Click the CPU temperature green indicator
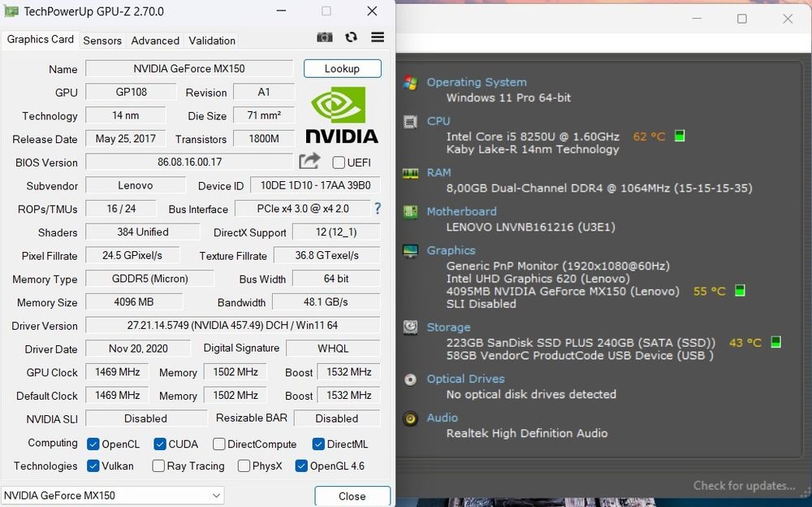The width and height of the screenshot is (812, 507). (680, 136)
